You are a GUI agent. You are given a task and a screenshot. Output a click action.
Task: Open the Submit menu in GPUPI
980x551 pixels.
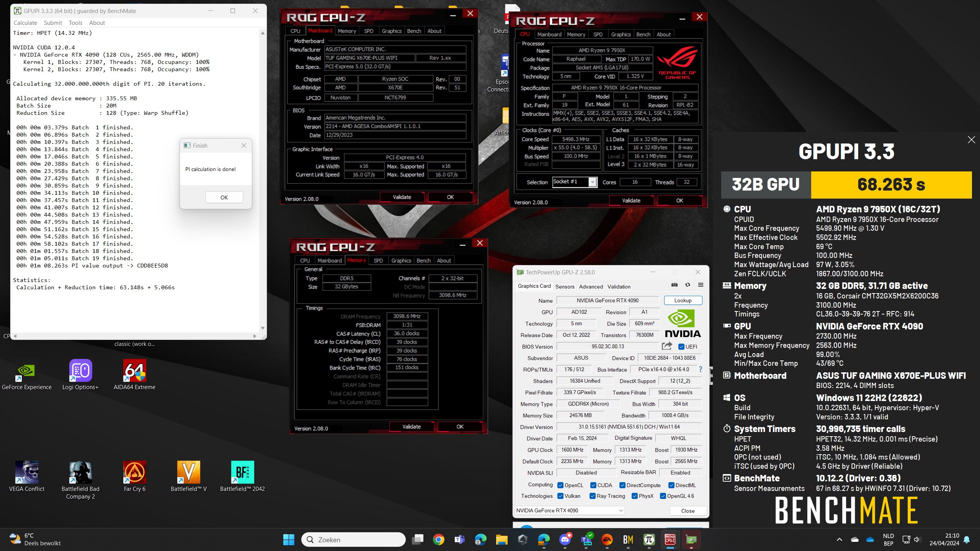click(53, 23)
